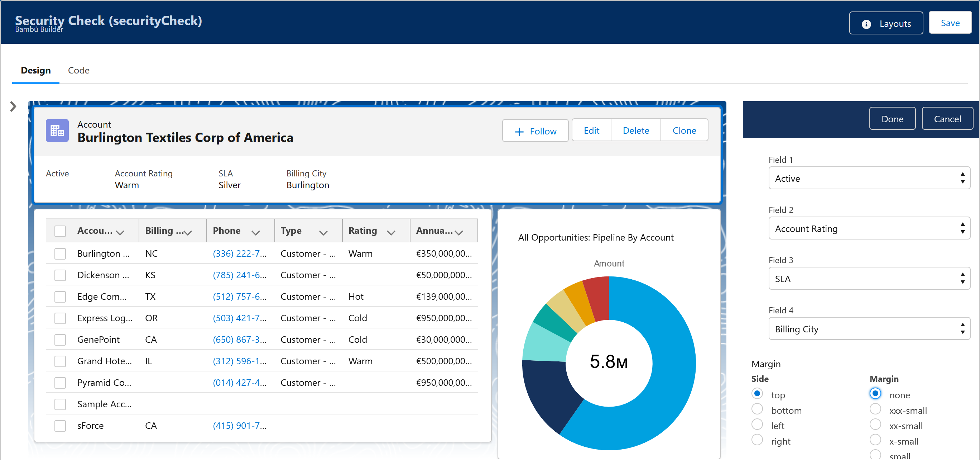The height and width of the screenshot is (460, 980).
Task: Check the select-all header checkbox
Action: [x=60, y=231]
